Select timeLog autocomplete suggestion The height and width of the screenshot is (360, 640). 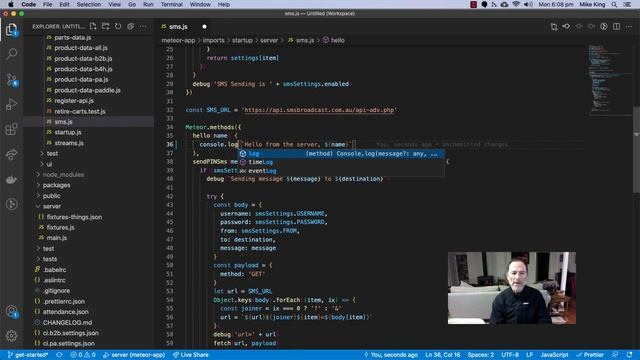[341, 162]
